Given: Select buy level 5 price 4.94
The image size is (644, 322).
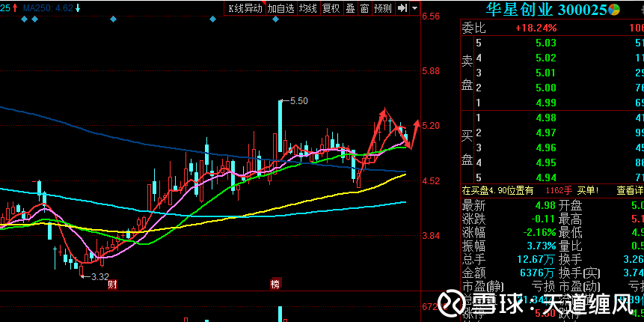Looking at the screenshot, I should (546, 177).
